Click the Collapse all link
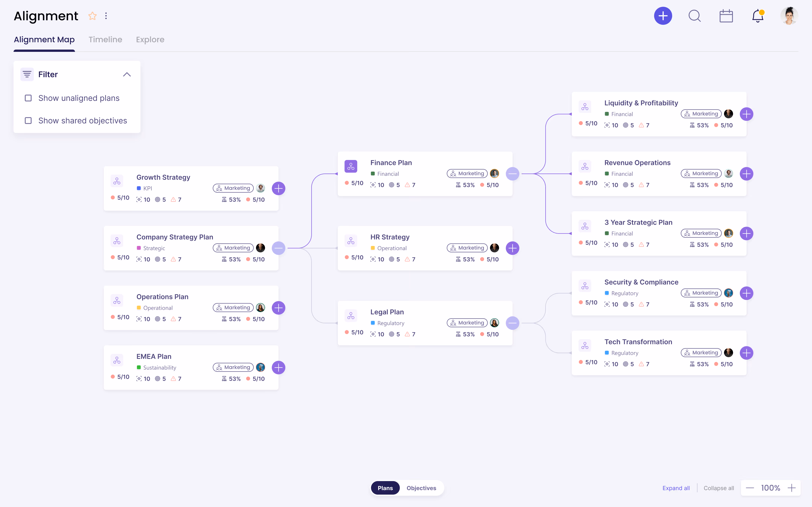The width and height of the screenshot is (812, 507). tap(718, 488)
